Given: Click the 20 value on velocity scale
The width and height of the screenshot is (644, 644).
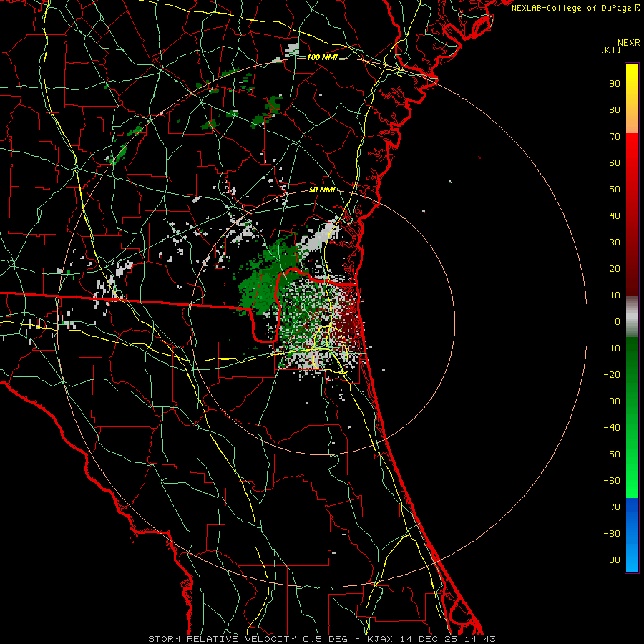Looking at the screenshot, I should 615,269.
